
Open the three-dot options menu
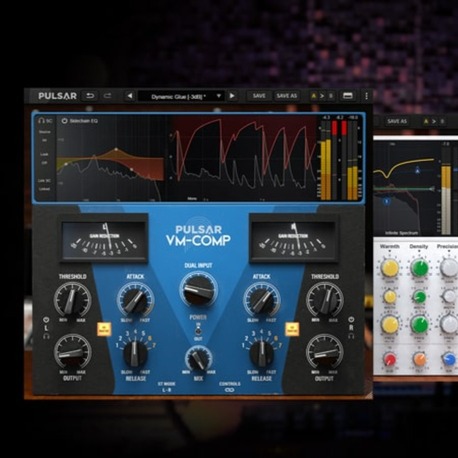366,96
